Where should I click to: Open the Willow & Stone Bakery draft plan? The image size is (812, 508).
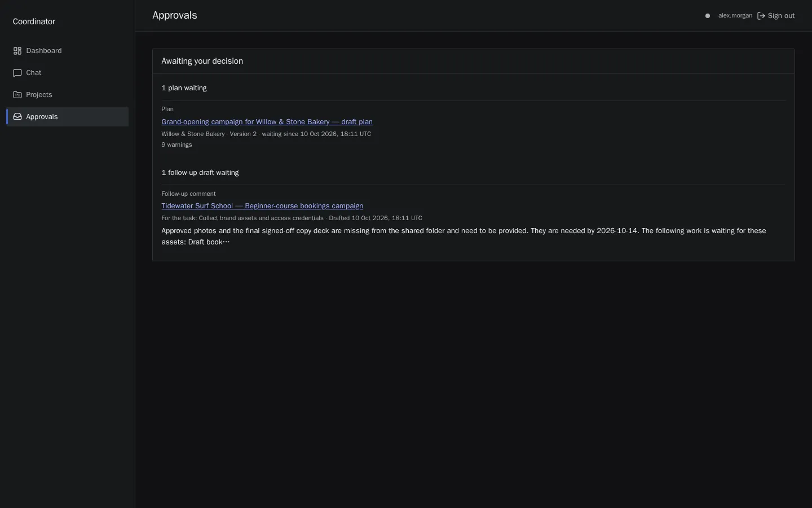pos(267,122)
